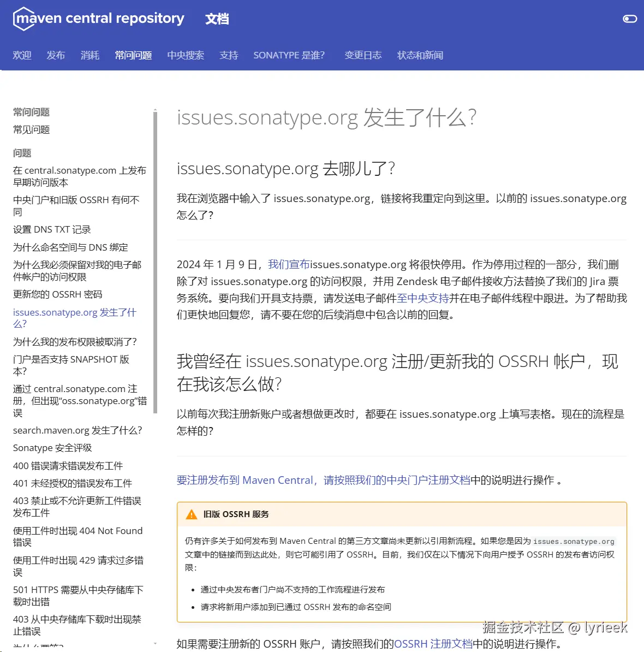This screenshot has height=652, width=644.
Task: Select 发布 in the navigation bar
Action: pyautogui.click(x=56, y=55)
